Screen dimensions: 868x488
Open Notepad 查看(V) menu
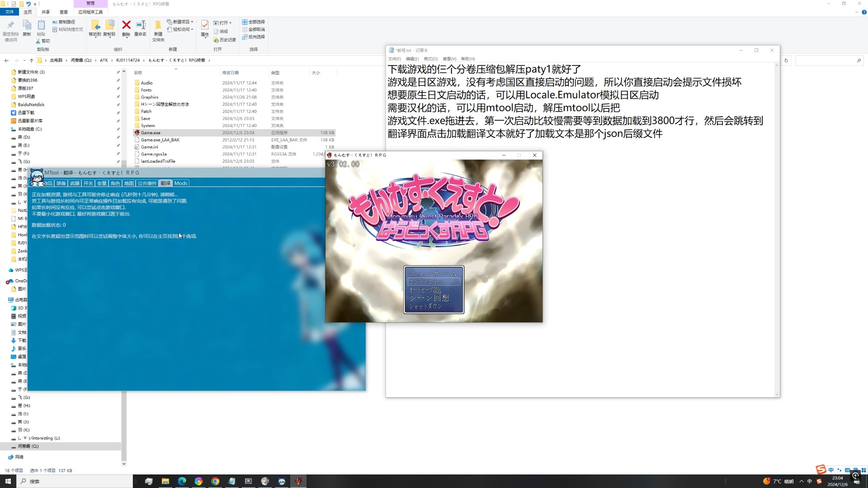(x=449, y=59)
